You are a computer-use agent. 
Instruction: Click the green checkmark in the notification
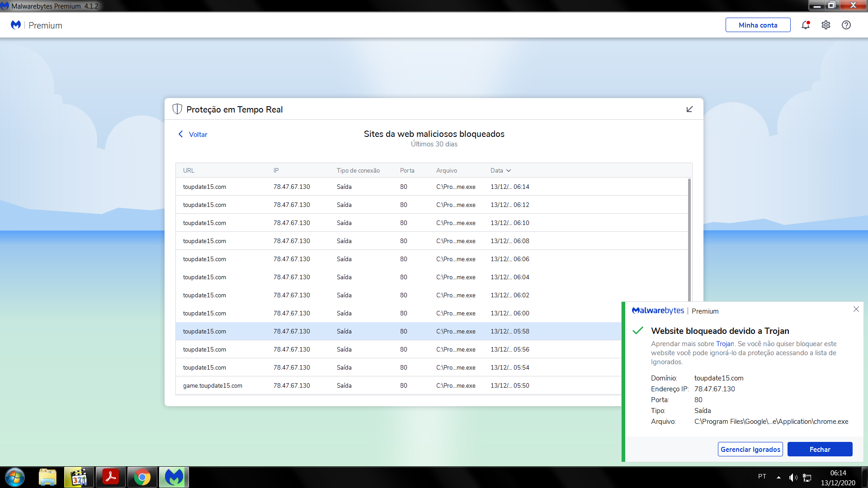pyautogui.click(x=638, y=330)
